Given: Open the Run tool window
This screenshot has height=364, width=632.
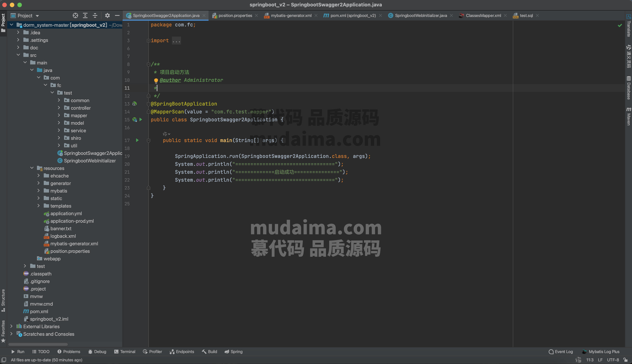Looking at the screenshot, I should 18,352.
